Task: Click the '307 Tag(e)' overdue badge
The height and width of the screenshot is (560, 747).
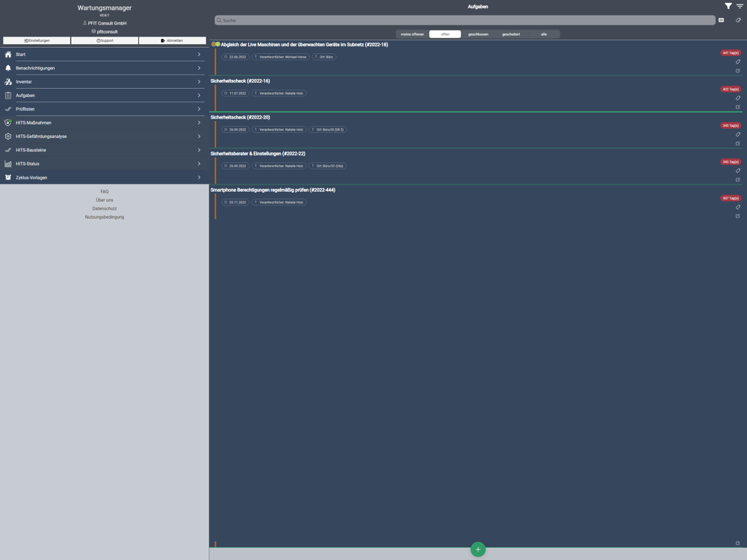Action: point(731,198)
